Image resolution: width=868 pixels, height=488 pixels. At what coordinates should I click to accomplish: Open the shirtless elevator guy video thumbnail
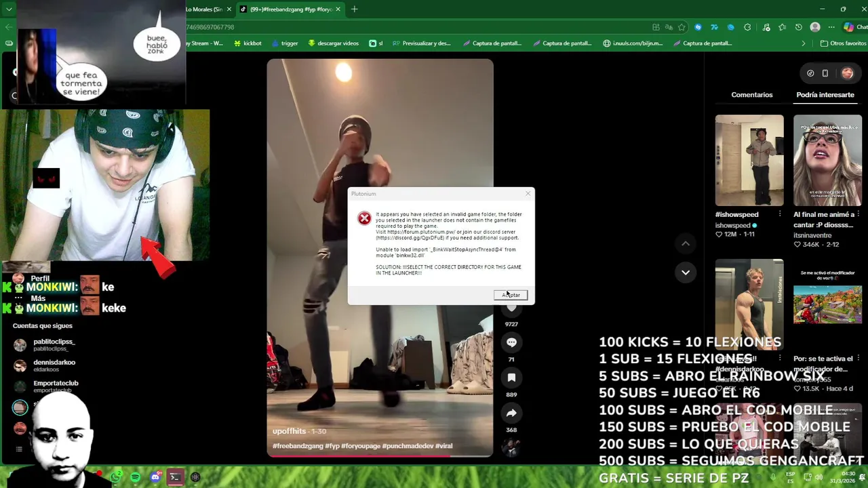(x=749, y=303)
